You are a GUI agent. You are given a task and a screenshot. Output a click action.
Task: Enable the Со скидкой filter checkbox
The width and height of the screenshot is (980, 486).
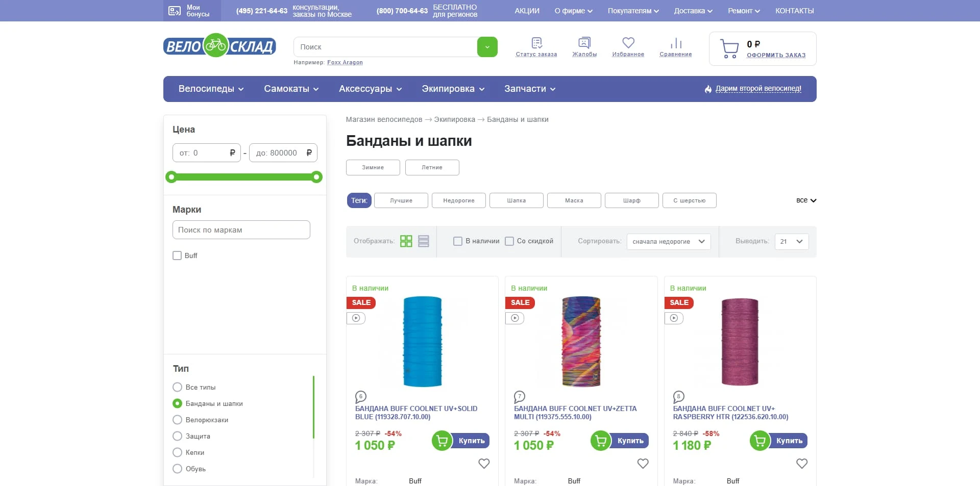509,241
